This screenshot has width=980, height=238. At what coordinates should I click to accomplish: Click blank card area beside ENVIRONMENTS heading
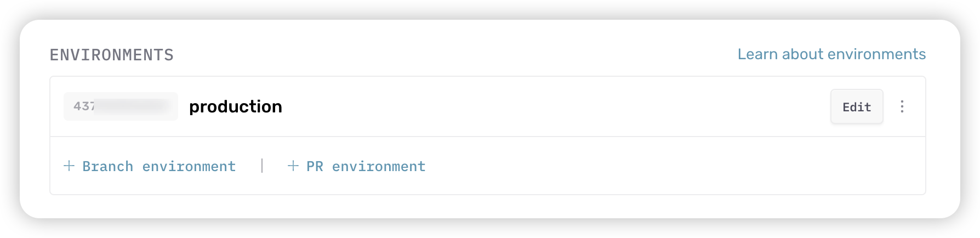point(438,55)
